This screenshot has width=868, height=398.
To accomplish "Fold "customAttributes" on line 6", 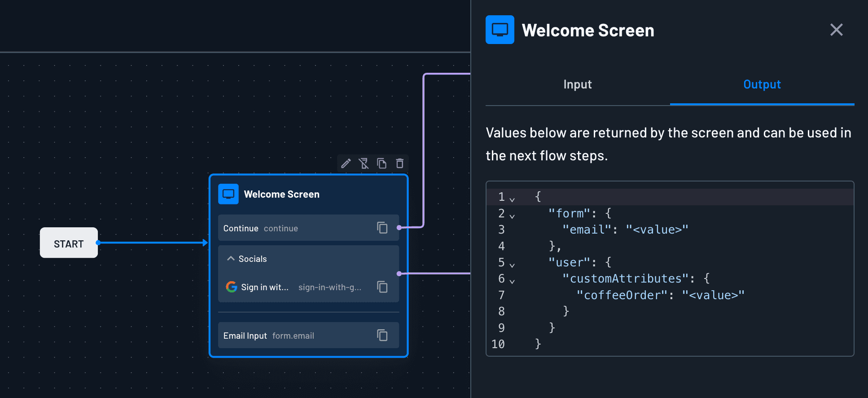I will pyautogui.click(x=512, y=281).
